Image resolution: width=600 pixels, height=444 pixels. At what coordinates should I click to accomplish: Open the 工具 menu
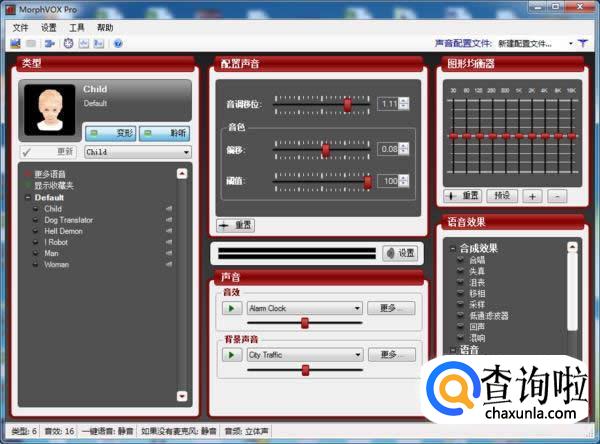click(x=77, y=28)
